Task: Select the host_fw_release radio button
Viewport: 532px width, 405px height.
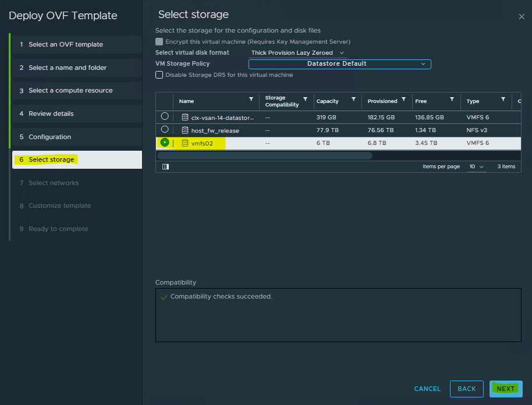Action: tap(165, 129)
